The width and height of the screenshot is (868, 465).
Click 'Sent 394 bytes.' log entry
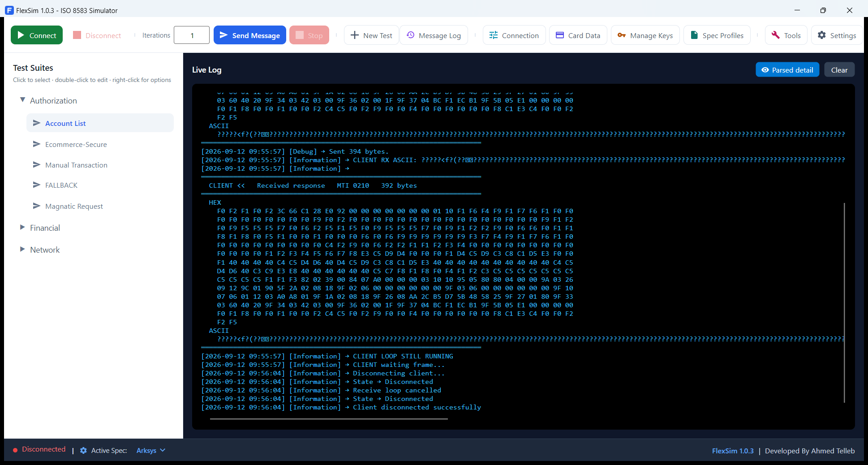359,151
